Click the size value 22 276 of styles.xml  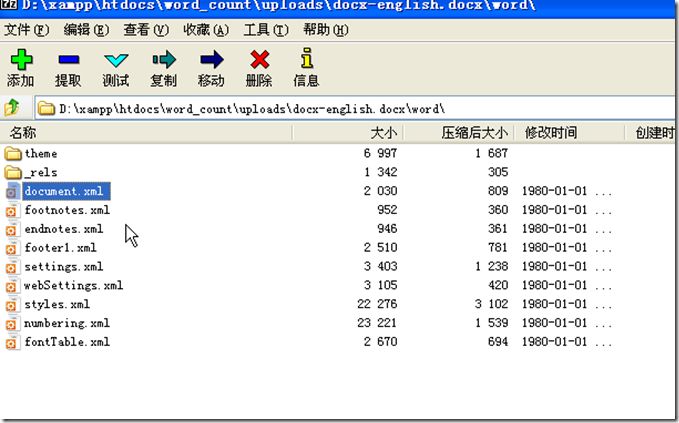(x=377, y=304)
